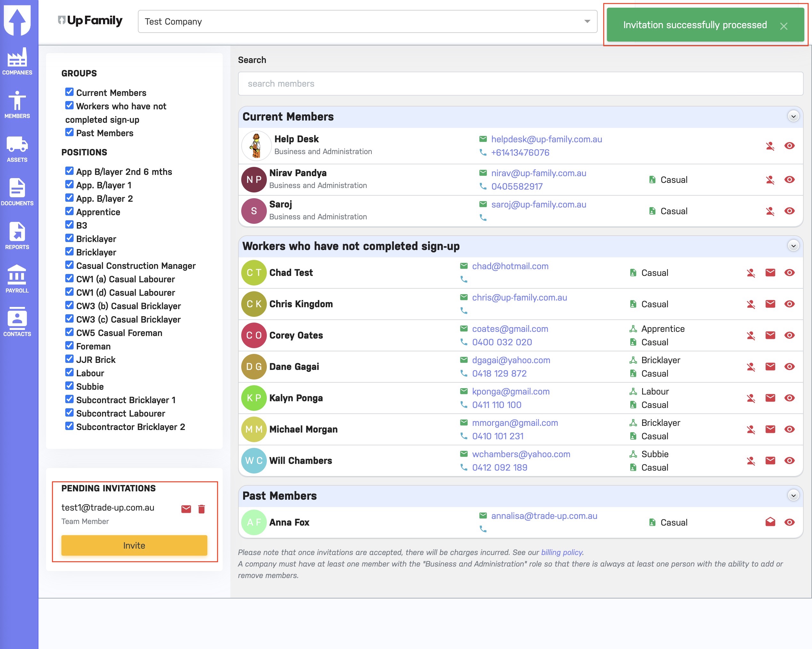The image size is (812, 649).
Task: Open the Test Company dropdown
Action: point(367,21)
